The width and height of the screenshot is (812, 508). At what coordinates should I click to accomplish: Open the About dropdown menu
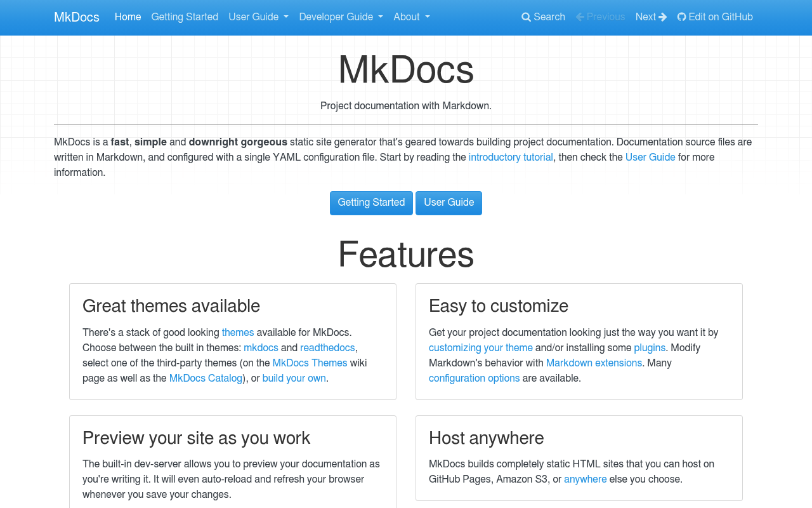[411, 17]
